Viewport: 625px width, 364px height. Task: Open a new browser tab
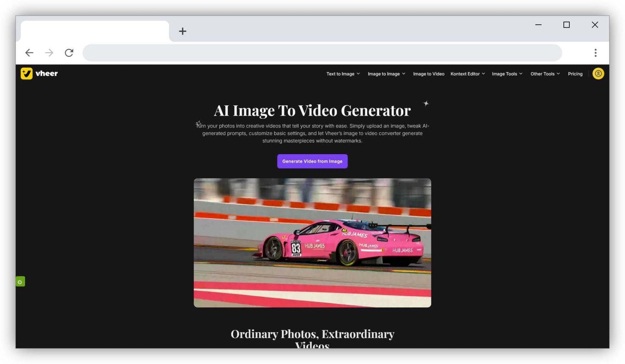(183, 31)
